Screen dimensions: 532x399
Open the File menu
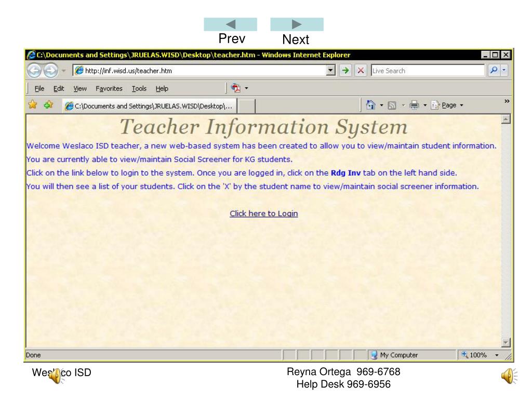[39, 88]
